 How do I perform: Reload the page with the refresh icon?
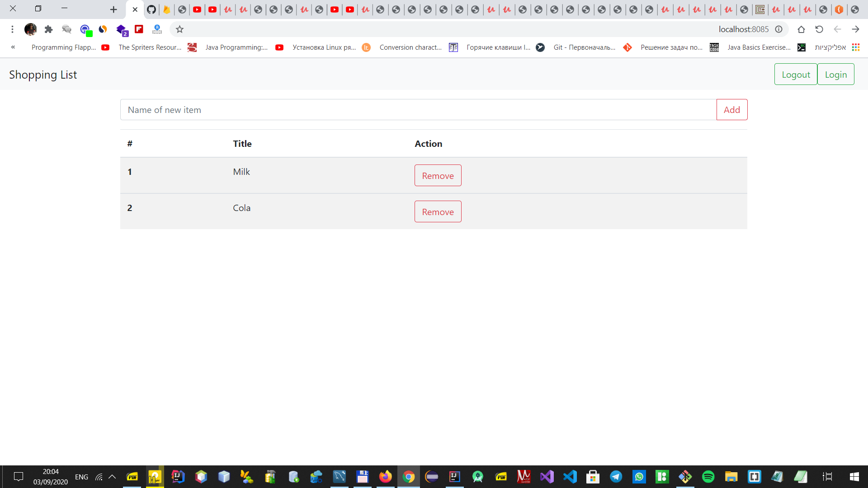[x=819, y=29]
